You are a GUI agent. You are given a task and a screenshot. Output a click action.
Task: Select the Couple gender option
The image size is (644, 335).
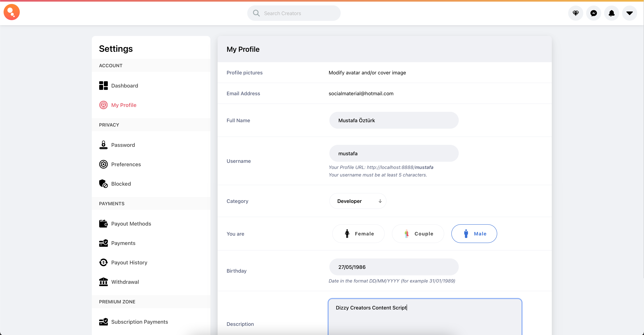pos(418,233)
